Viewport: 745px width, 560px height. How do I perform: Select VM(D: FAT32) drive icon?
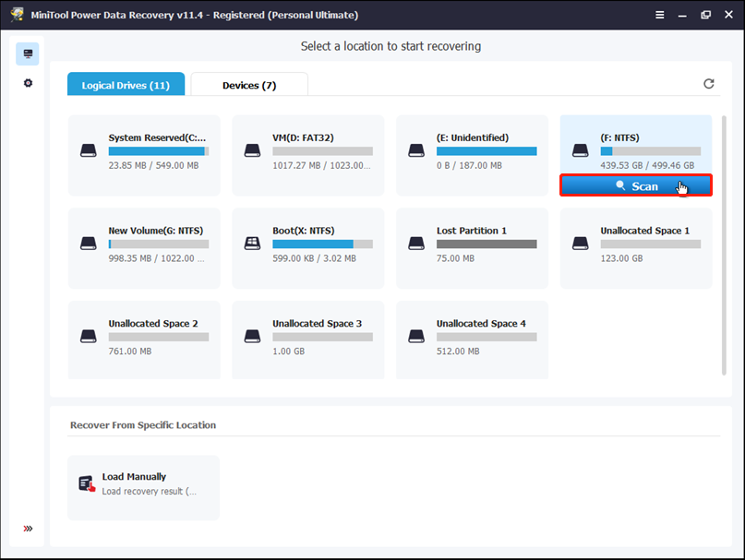pos(252,150)
